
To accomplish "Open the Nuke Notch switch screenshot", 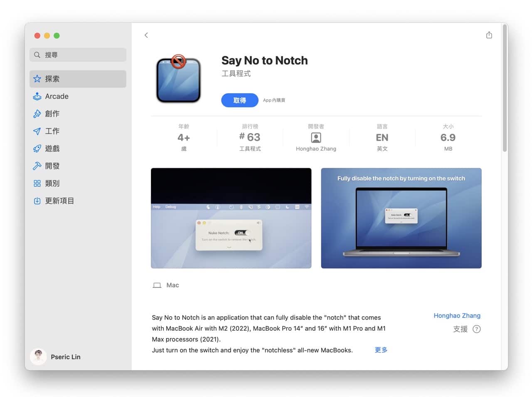I will tap(231, 218).
